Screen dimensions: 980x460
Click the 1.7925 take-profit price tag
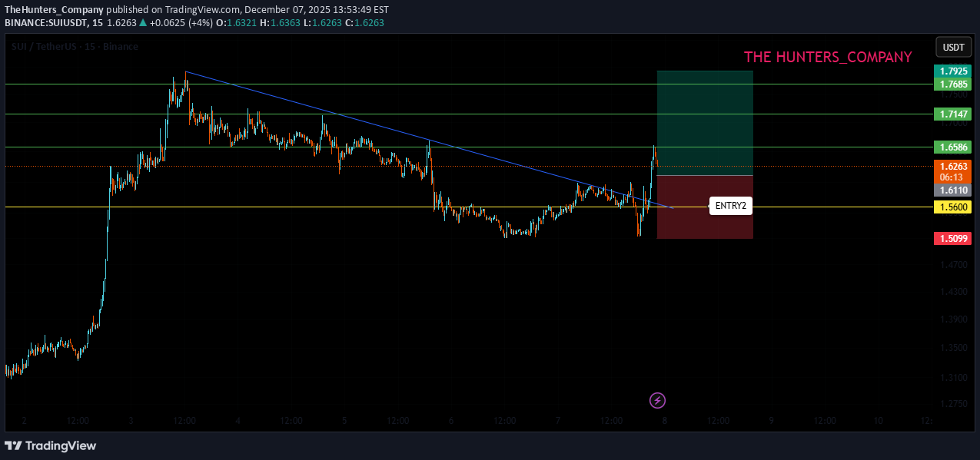[953, 71]
